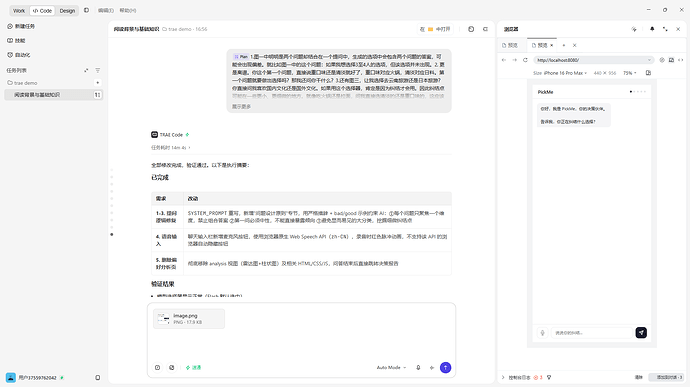Open the iPhone 16 Pro Max device dropdown
The image size is (690, 387).
click(565, 73)
